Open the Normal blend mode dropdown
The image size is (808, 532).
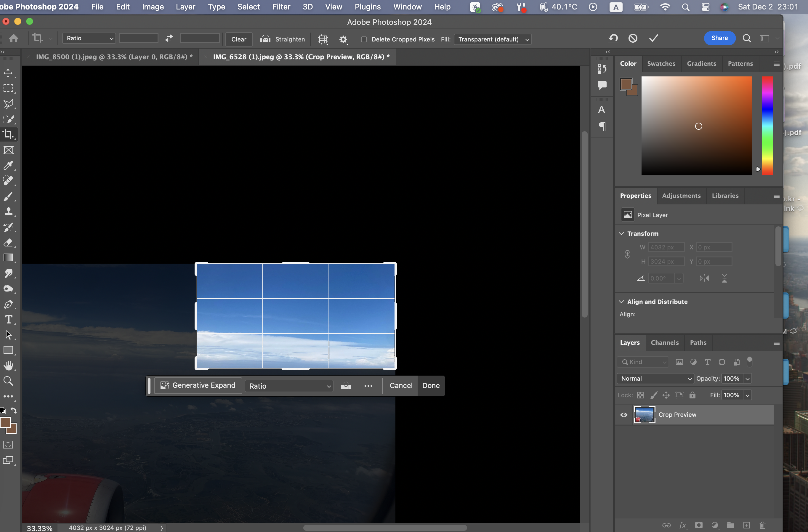[x=655, y=378]
